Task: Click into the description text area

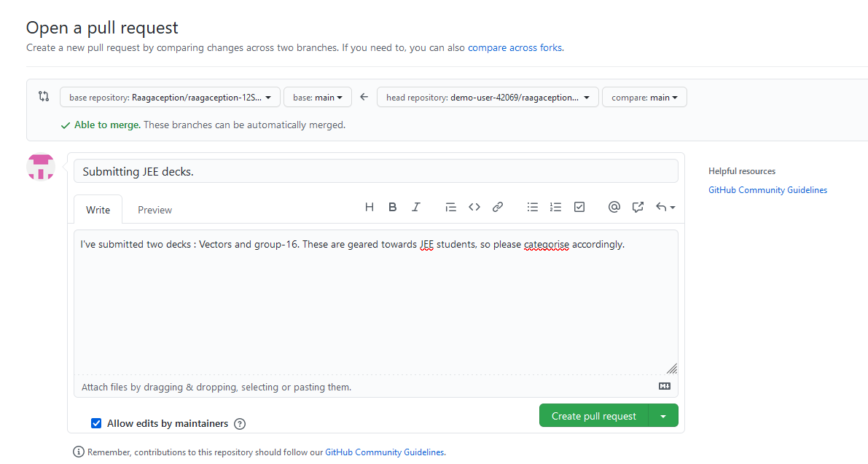Action: coord(376,302)
